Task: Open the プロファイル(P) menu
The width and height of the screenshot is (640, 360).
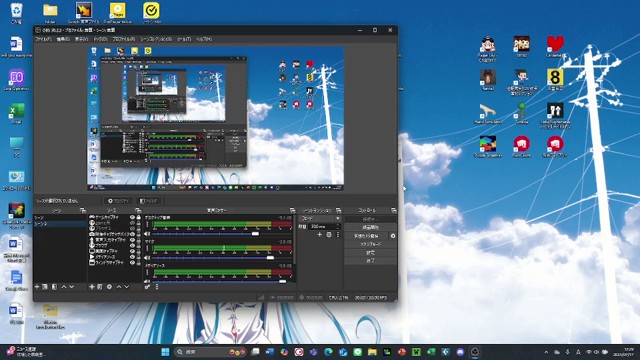Action: (x=124, y=39)
